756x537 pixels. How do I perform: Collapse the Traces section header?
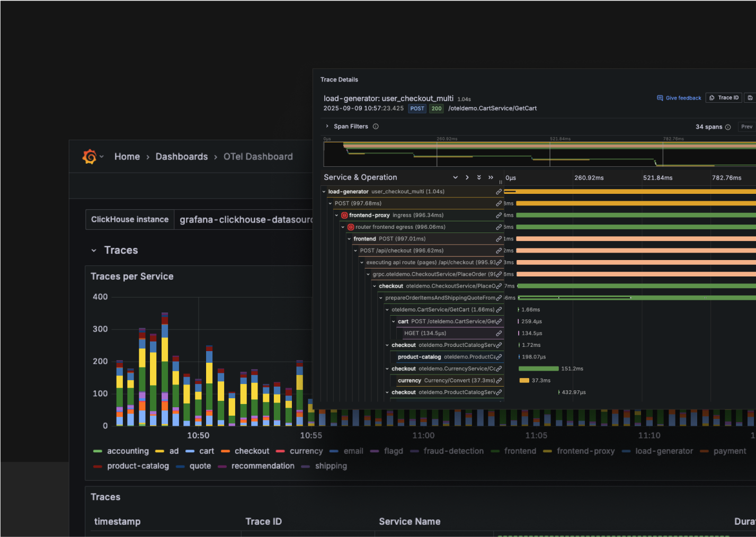pos(94,250)
